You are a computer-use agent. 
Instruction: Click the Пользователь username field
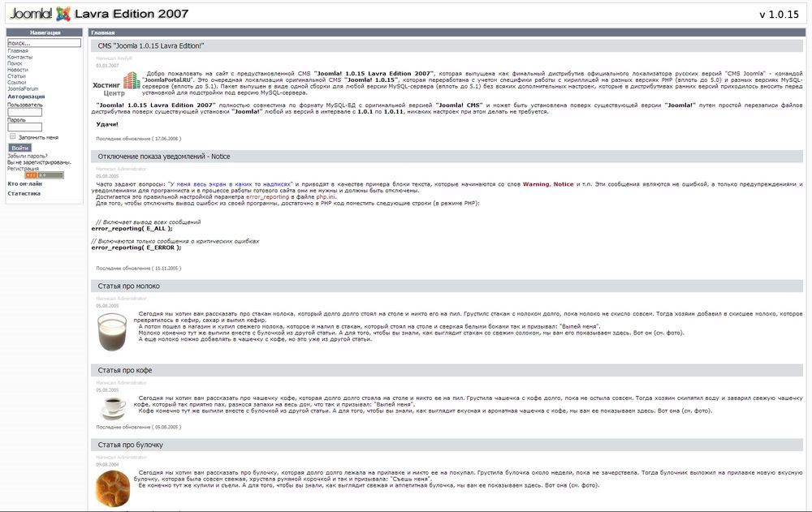point(24,112)
